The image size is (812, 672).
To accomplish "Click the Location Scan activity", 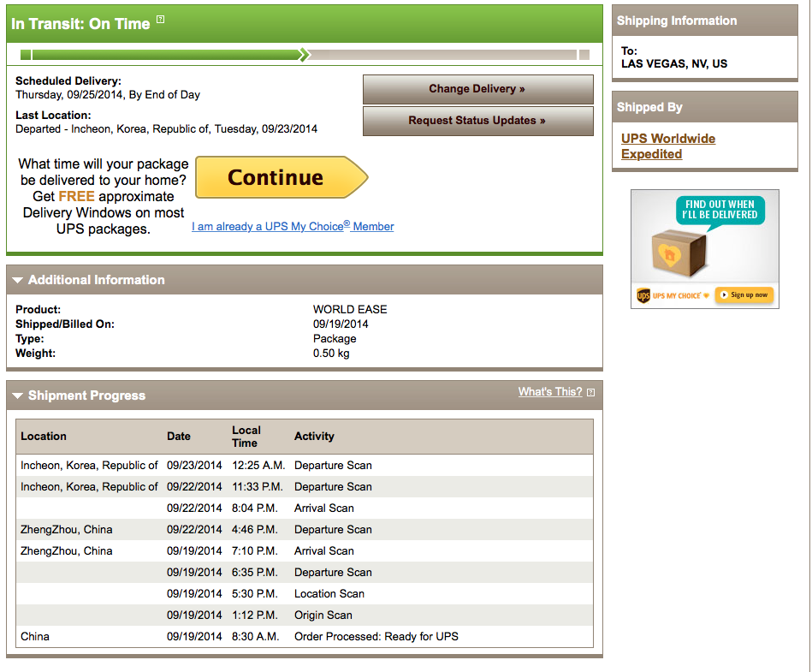I will [x=329, y=594].
